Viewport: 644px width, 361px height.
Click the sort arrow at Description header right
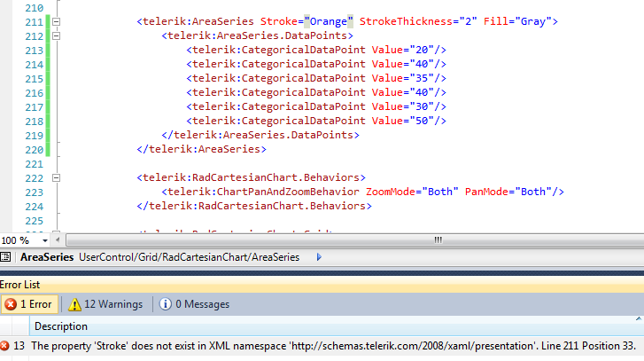tap(639, 319)
